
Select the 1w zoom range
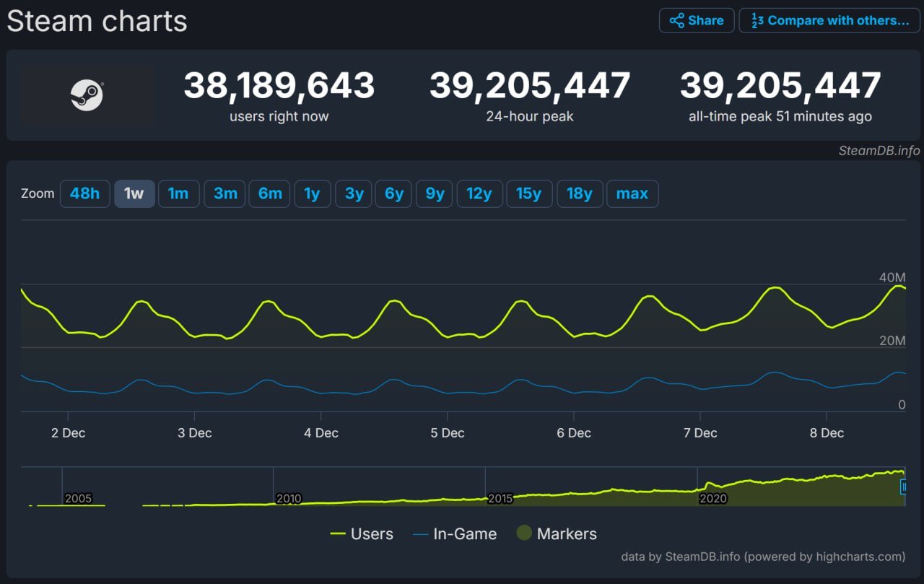(134, 193)
